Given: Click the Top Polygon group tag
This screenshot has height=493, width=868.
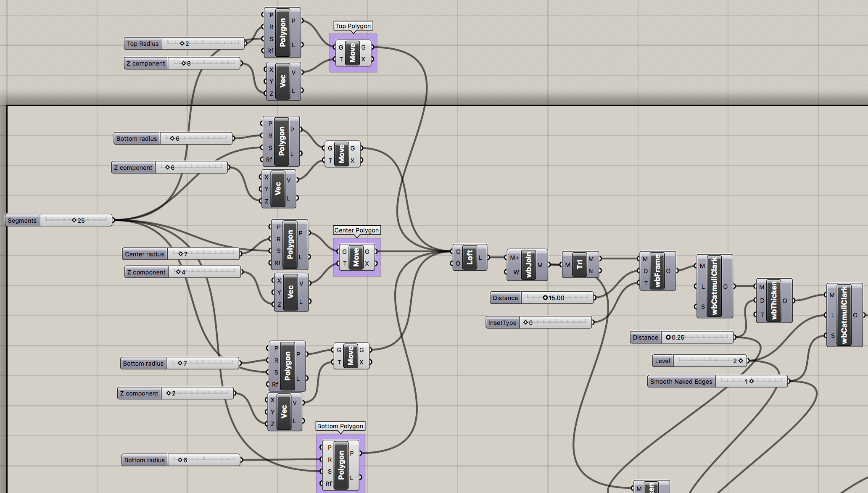Looking at the screenshot, I should click(x=353, y=26).
